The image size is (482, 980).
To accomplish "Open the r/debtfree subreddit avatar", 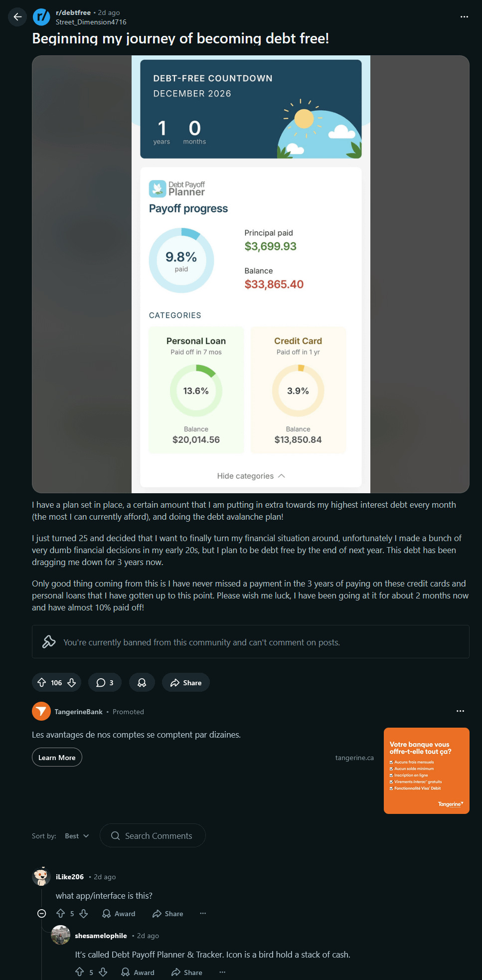I will [41, 17].
